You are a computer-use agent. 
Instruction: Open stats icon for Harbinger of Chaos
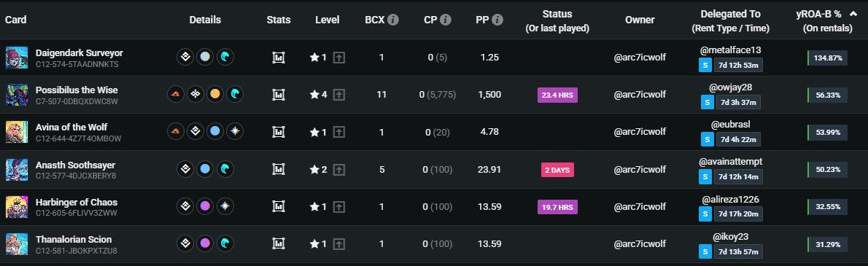point(279,206)
